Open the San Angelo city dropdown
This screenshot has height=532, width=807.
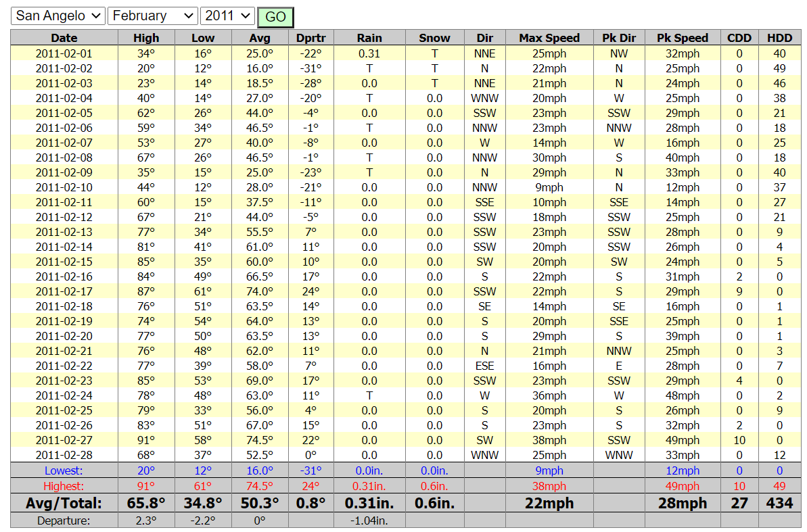click(57, 16)
